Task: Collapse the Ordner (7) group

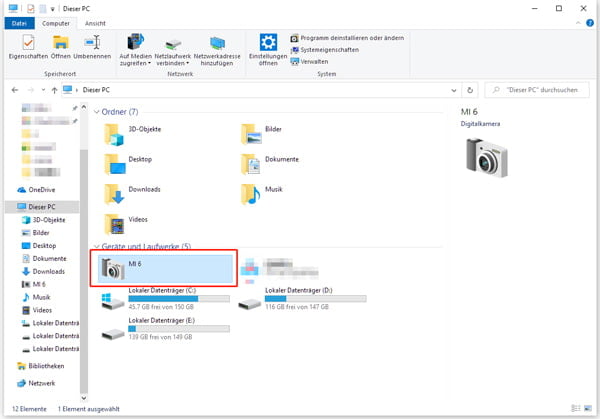Action: [97, 112]
